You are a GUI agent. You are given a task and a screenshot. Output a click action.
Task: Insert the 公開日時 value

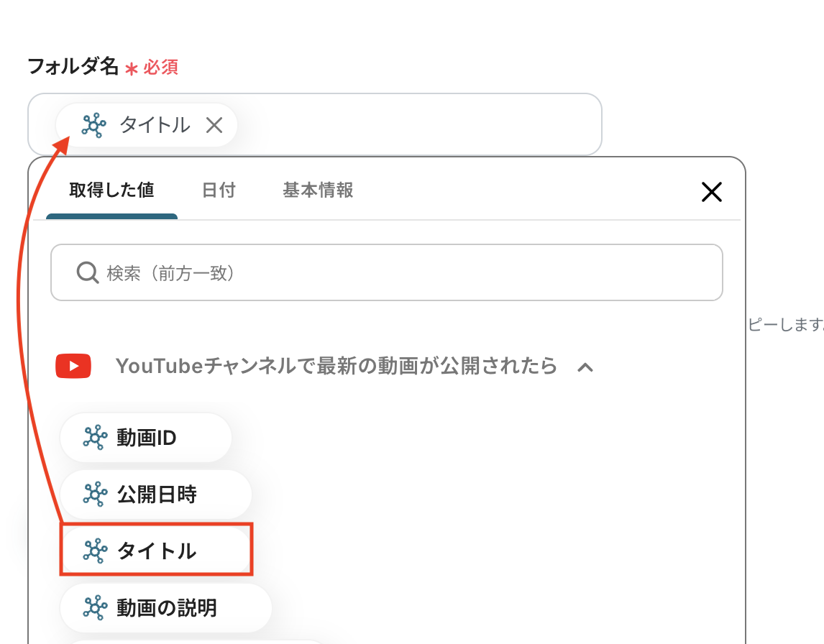tap(156, 494)
